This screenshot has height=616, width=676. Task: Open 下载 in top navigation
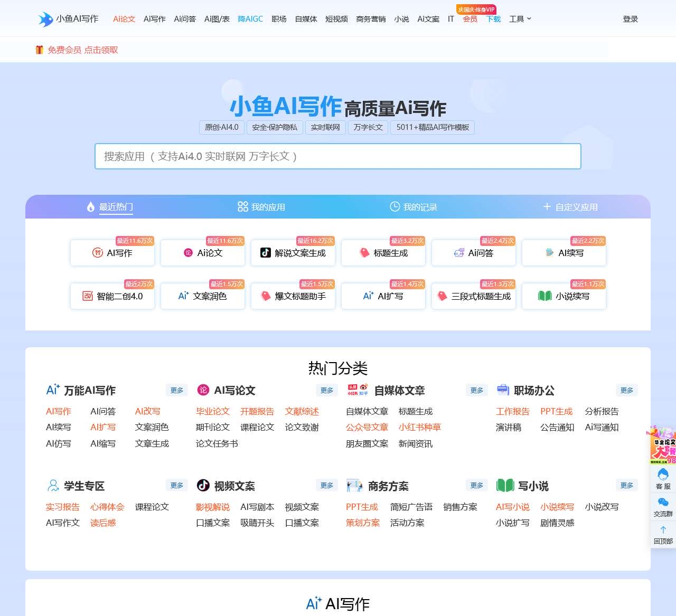pyautogui.click(x=493, y=19)
